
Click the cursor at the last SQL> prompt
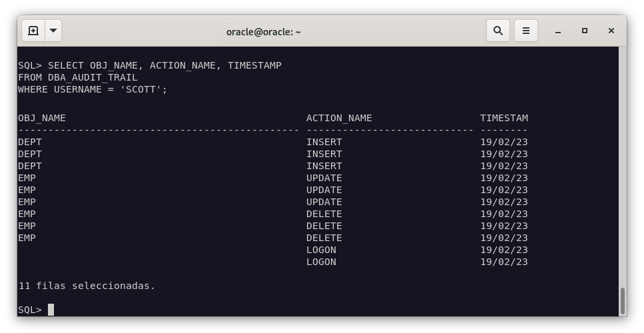click(x=51, y=310)
